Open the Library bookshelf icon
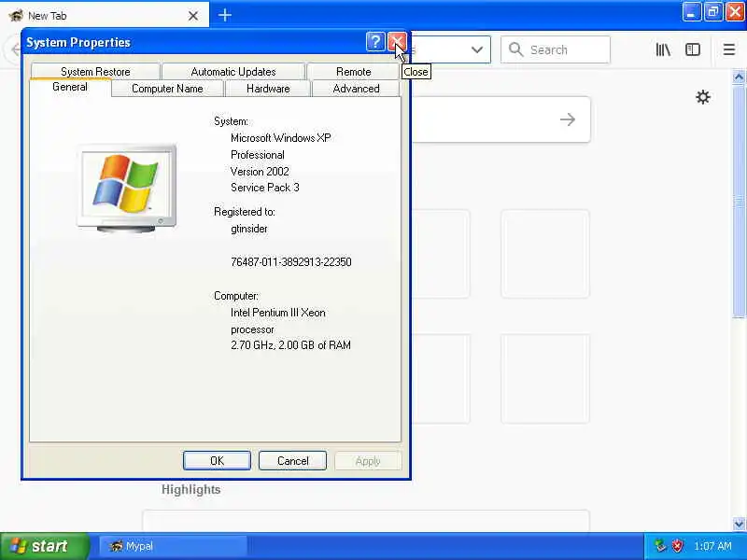Image resolution: width=747 pixels, height=560 pixels. (663, 49)
